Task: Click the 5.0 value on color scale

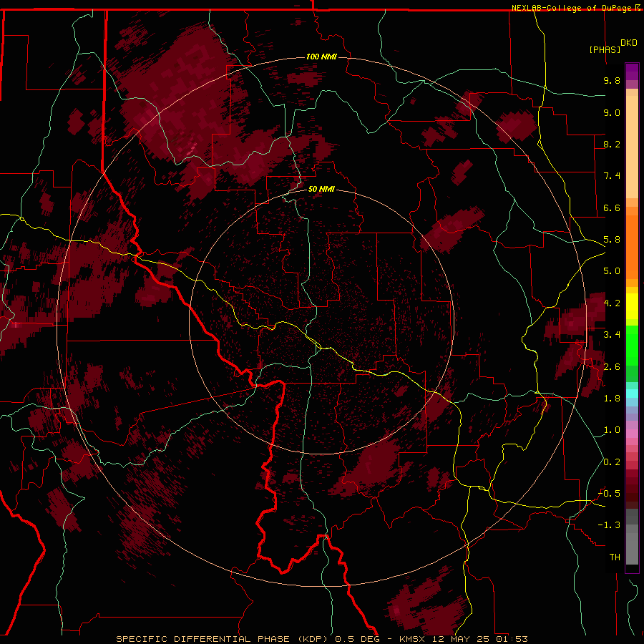Action: point(612,271)
